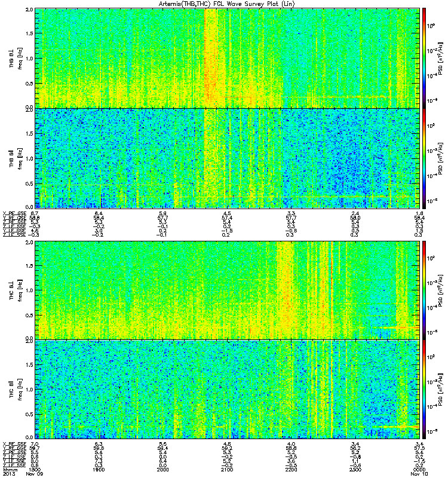448x478 pixels.
Task: Click the 'Nov 10' date label
Action: point(419,474)
